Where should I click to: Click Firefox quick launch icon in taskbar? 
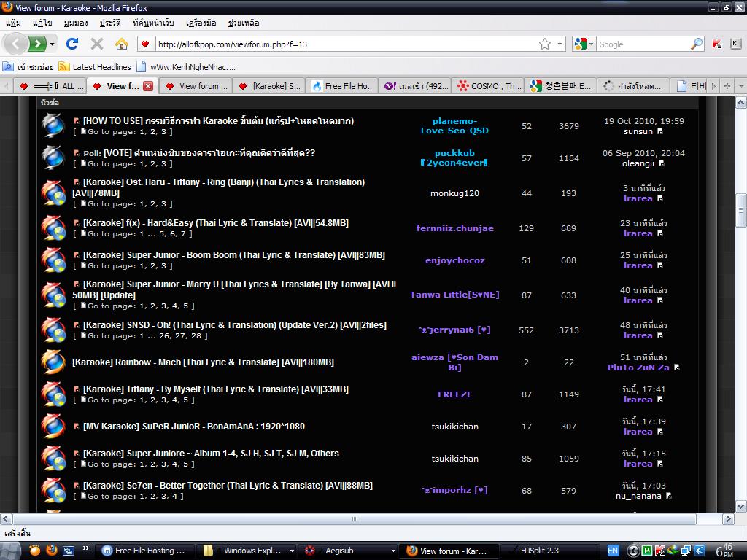[x=52, y=551]
